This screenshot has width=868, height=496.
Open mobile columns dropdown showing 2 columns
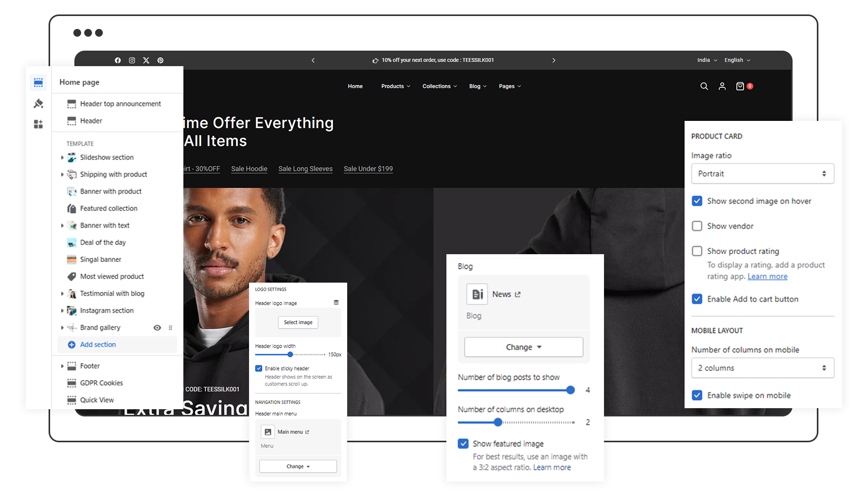[x=762, y=368]
